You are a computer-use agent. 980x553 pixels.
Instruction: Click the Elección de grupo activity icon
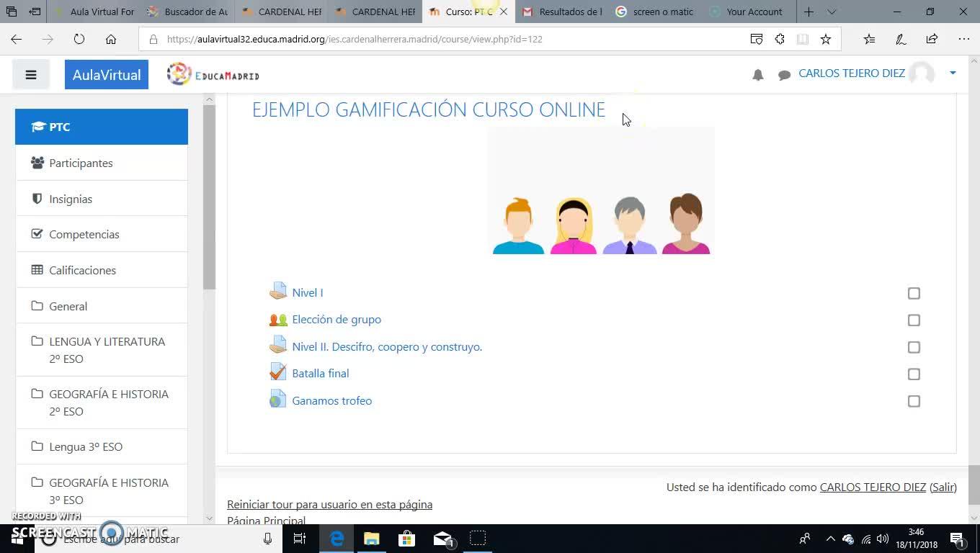click(278, 319)
